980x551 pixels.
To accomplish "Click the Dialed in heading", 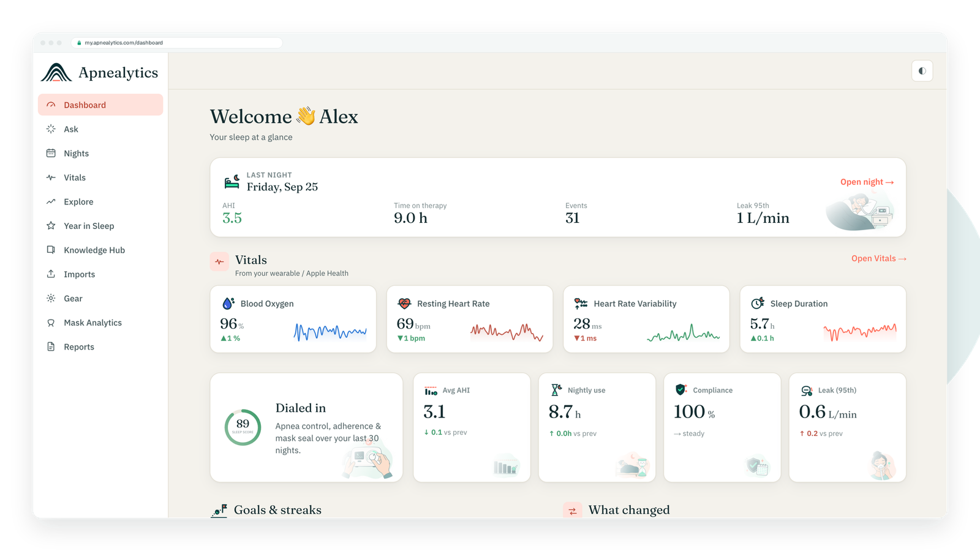I will (x=300, y=408).
